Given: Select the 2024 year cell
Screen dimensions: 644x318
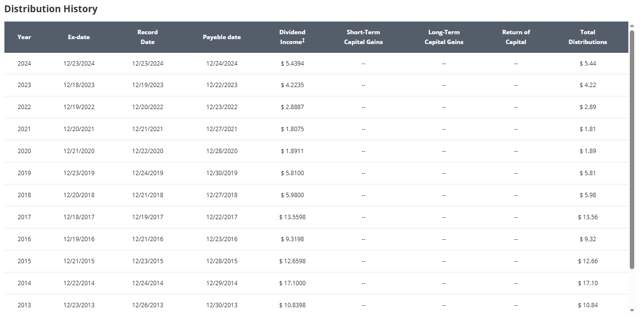Looking at the screenshot, I should 24,64.
